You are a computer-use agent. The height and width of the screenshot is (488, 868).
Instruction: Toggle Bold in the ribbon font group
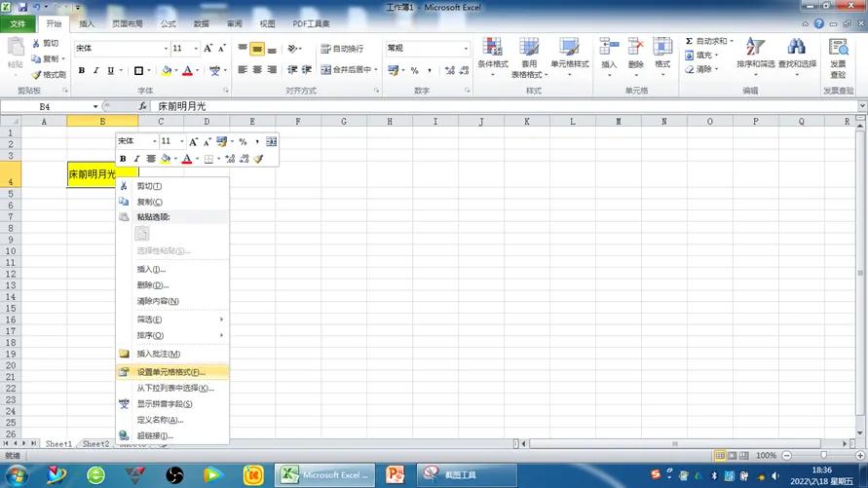pos(82,70)
